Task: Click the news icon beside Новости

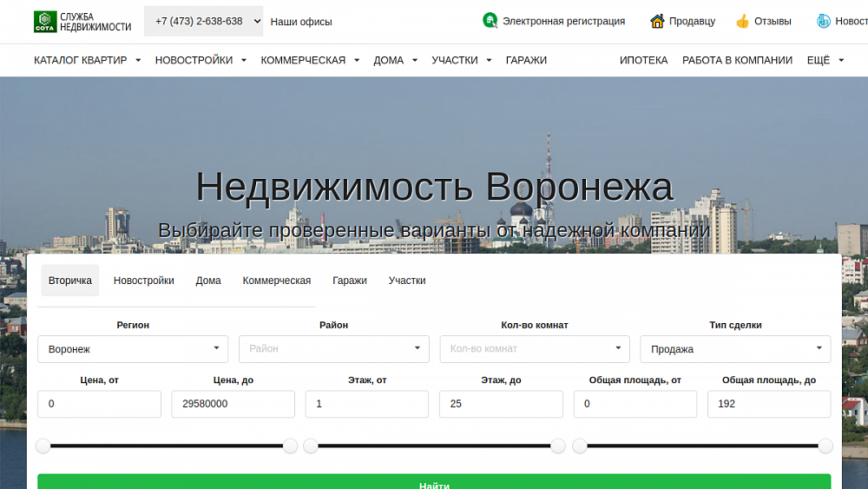Action: click(823, 21)
